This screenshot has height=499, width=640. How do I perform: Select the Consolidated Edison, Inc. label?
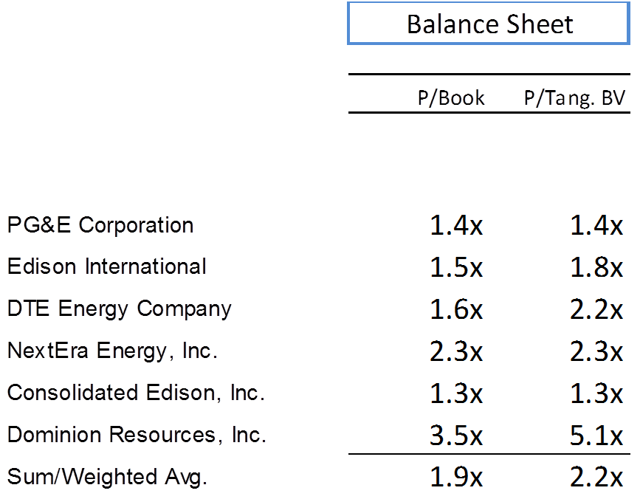[x=136, y=393]
